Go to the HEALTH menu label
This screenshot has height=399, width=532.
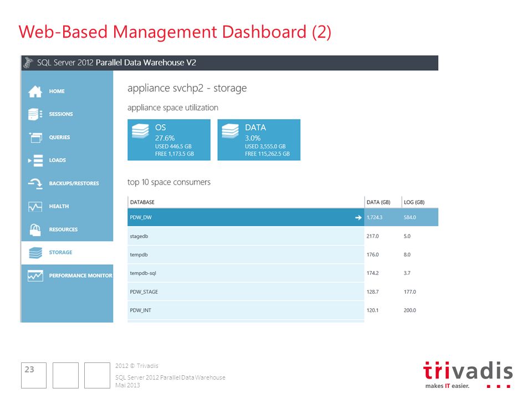point(59,206)
